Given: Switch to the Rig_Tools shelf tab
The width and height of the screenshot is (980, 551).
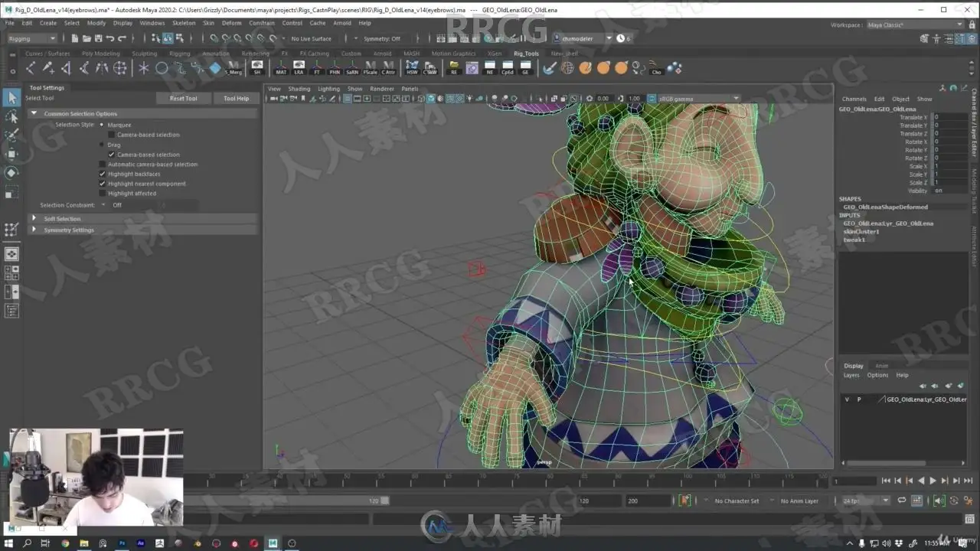Looking at the screenshot, I should (526, 54).
